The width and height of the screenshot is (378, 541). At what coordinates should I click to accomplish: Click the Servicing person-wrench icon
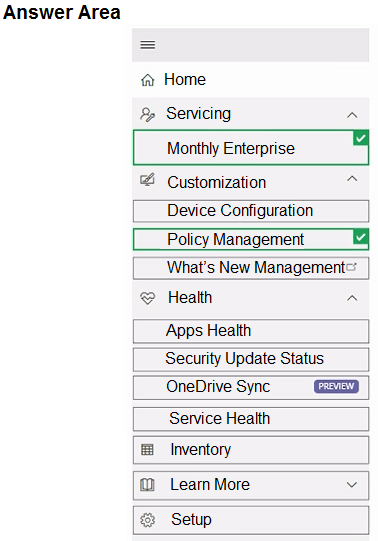[148, 115]
